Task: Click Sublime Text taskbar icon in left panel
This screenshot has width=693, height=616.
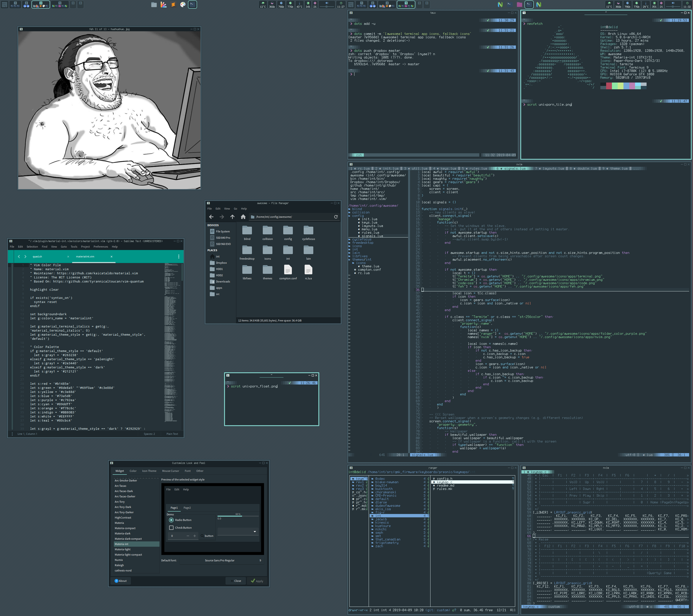Action: tap(173, 4)
